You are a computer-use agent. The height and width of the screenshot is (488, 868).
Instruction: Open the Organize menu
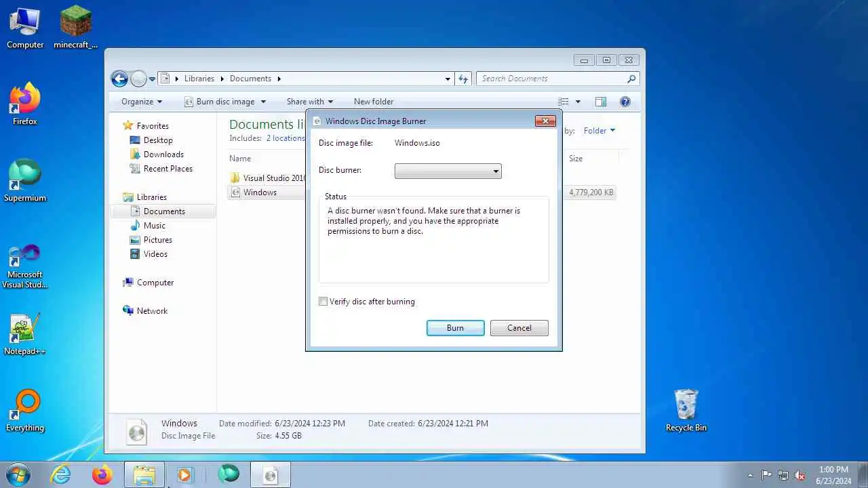142,102
